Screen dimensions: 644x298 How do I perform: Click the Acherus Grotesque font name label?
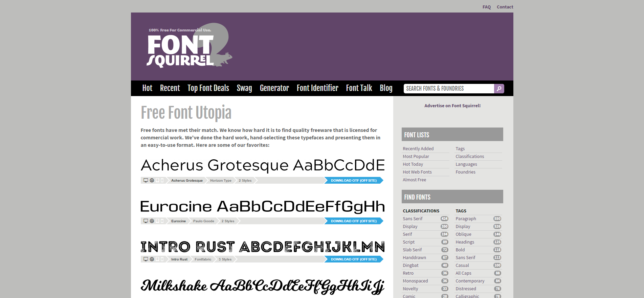click(x=187, y=181)
